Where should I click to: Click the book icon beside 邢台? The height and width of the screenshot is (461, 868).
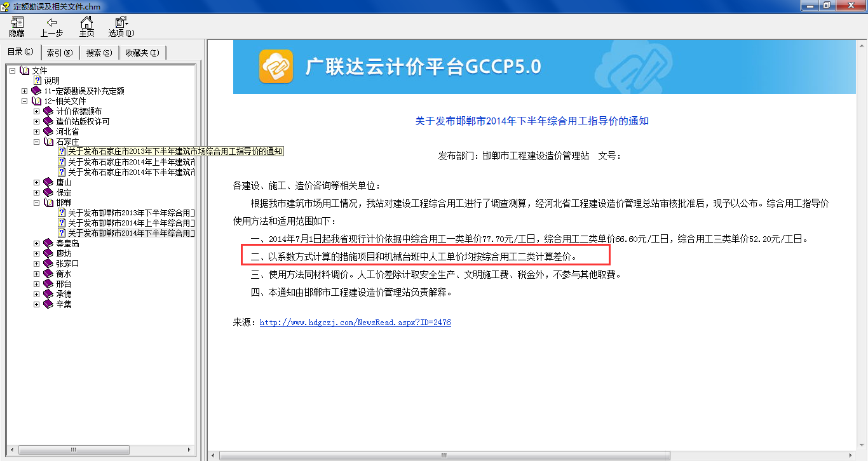[48, 284]
